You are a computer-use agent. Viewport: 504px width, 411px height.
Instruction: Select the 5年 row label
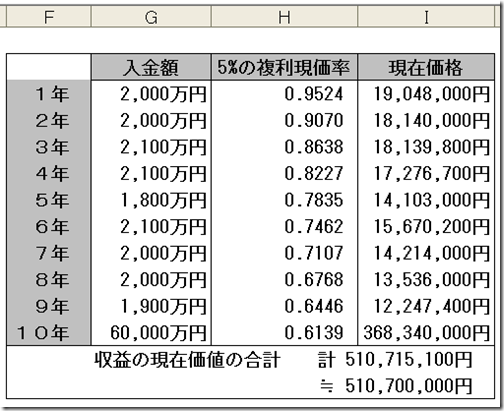coord(49,200)
